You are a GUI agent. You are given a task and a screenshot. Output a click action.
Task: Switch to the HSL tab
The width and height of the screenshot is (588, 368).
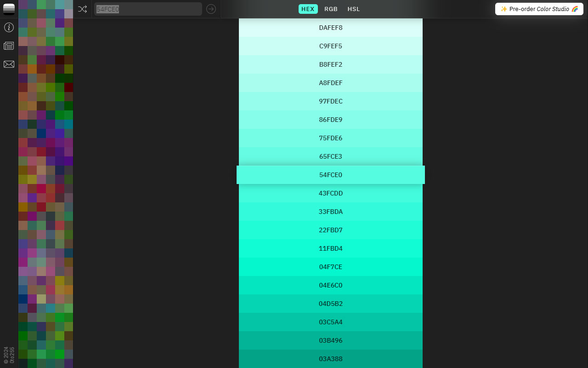click(353, 9)
